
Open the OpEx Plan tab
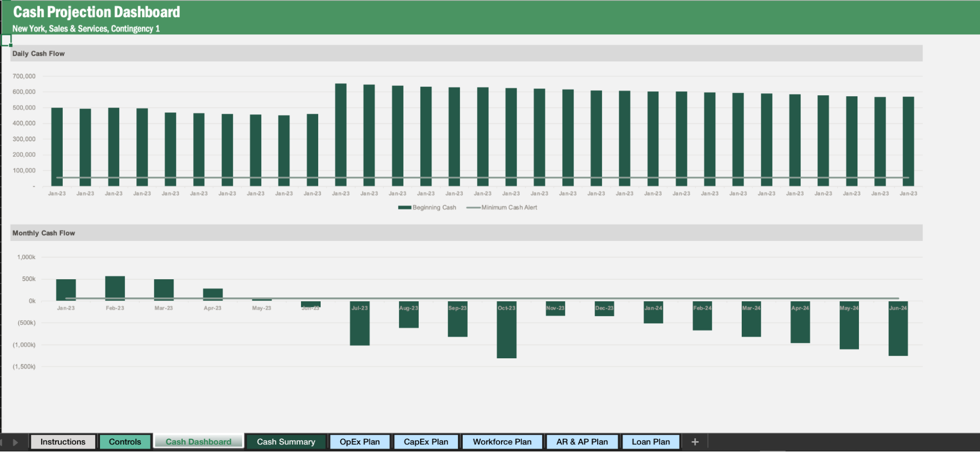(x=360, y=441)
